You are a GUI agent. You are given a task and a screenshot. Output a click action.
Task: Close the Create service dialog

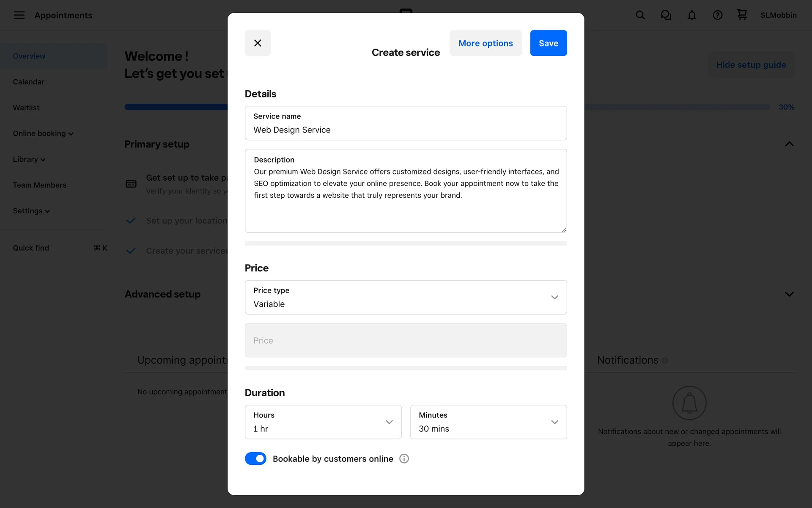click(x=258, y=43)
